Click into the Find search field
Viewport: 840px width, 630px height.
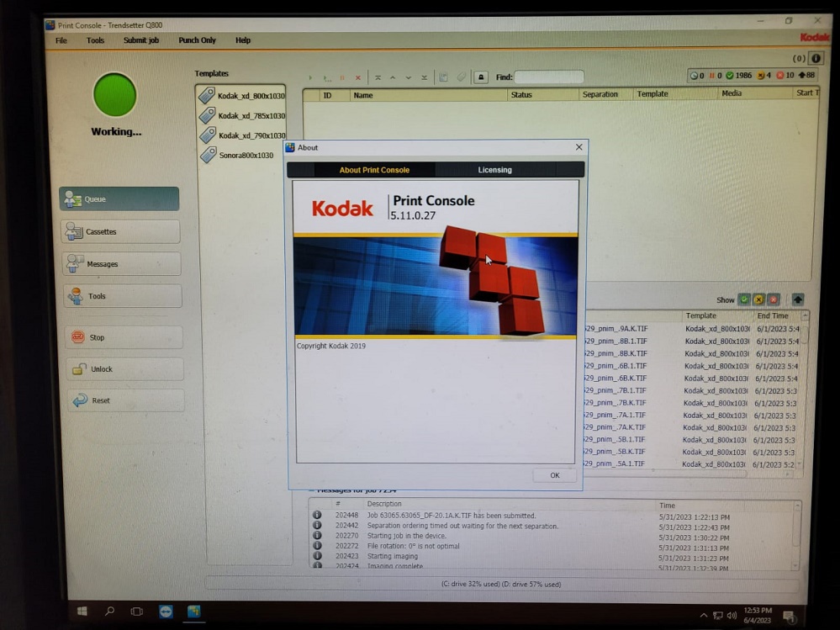tap(548, 77)
